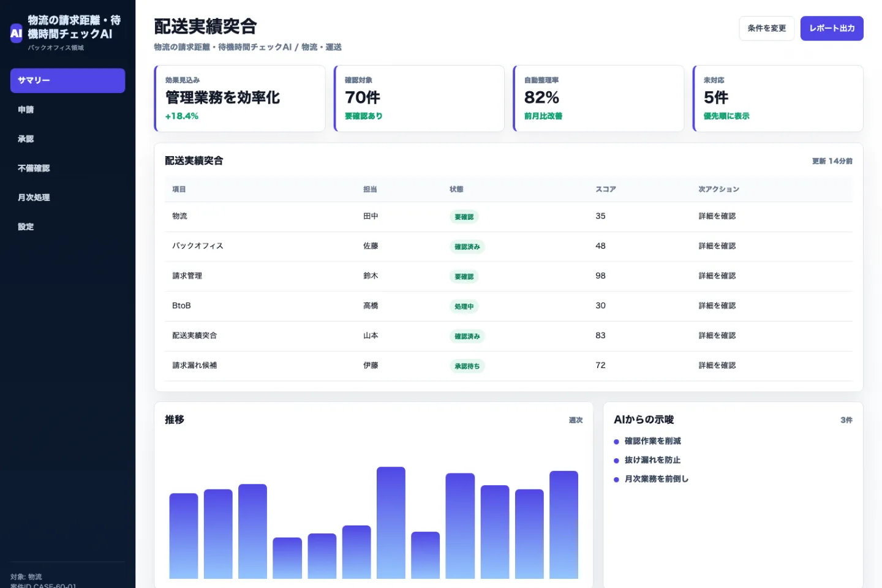Click the 要確認 badge in 物流 row
The image size is (882, 588).
click(x=464, y=217)
